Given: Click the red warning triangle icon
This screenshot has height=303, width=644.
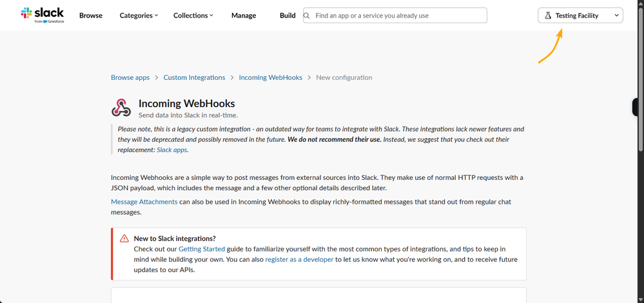Looking at the screenshot, I should coord(124,239).
